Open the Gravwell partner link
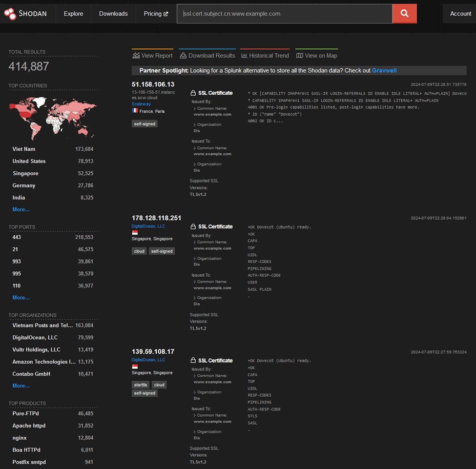The width and height of the screenshot is (476, 469). (384, 70)
